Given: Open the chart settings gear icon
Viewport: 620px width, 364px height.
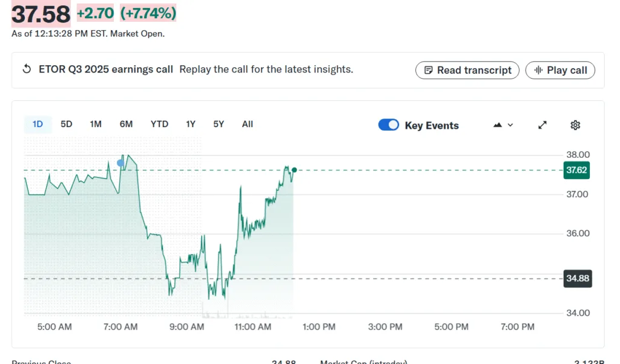Looking at the screenshot, I should click(x=575, y=125).
